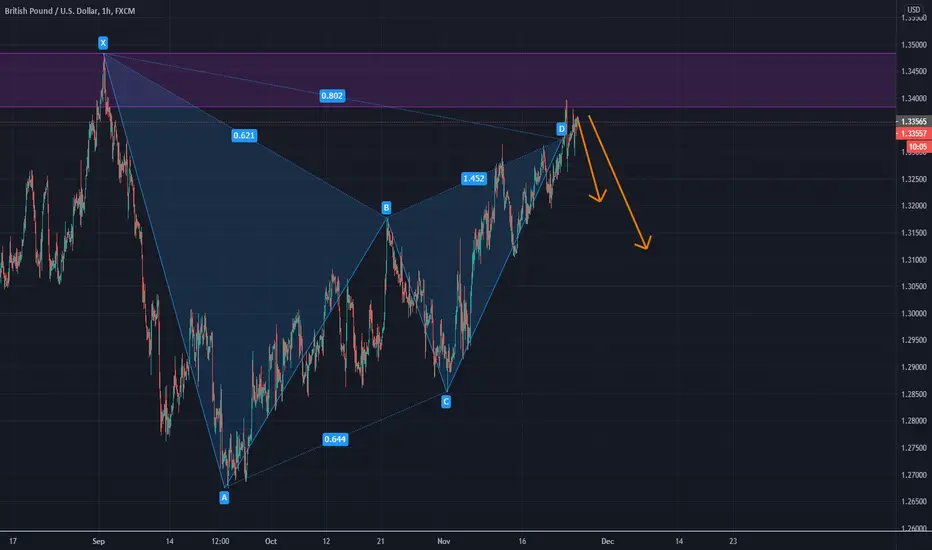Click the 1.27500 price axis label
The width and height of the screenshot is (932, 550).
914,448
